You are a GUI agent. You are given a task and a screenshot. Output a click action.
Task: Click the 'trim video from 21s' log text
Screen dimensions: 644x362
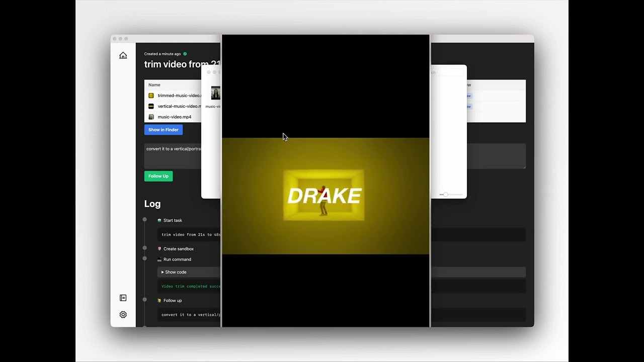click(191, 234)
